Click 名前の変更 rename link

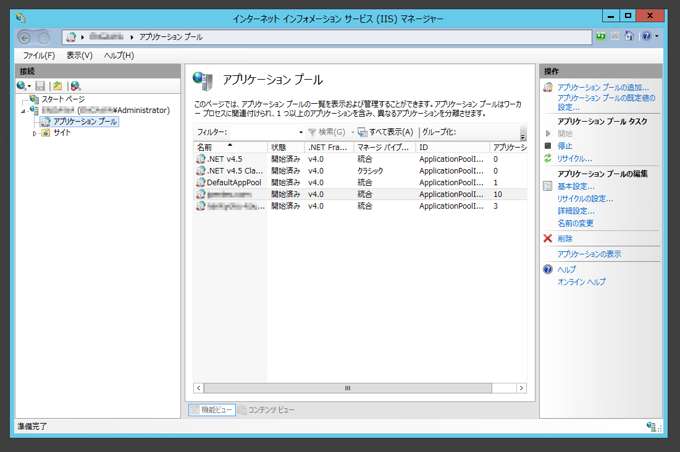click(x=575, y=223)
